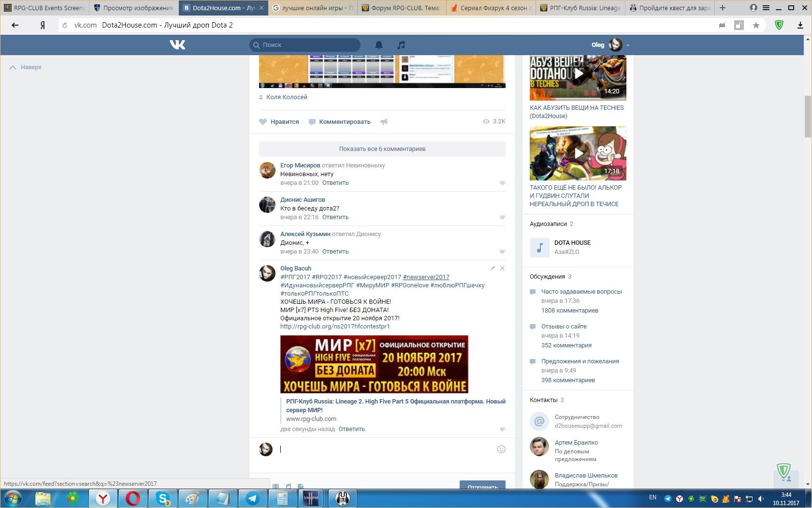Click Наверх to scroll to top
Screen dimensions: 812x508
click(x=26, y=67)
